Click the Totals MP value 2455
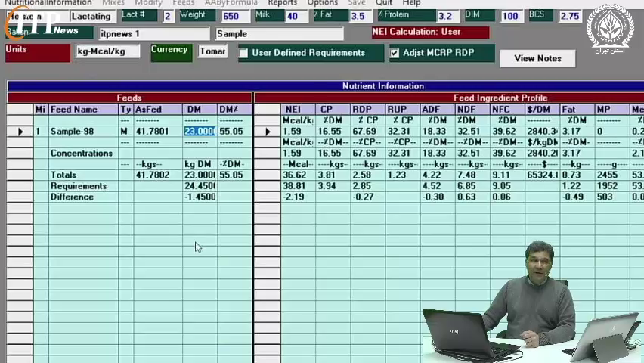The image size is (644, 363). pos(612,175)
